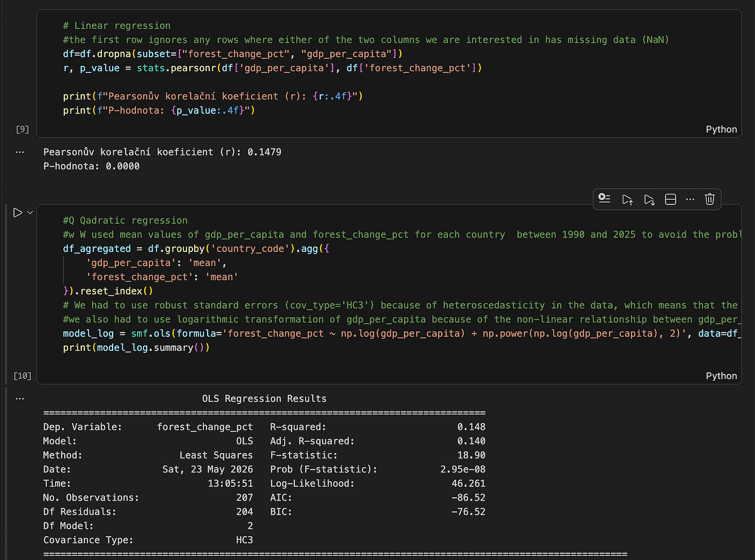This screenshot has height=560, width=755.
Task: Run the quadratic regression cell
Action: tap(18, 213)
